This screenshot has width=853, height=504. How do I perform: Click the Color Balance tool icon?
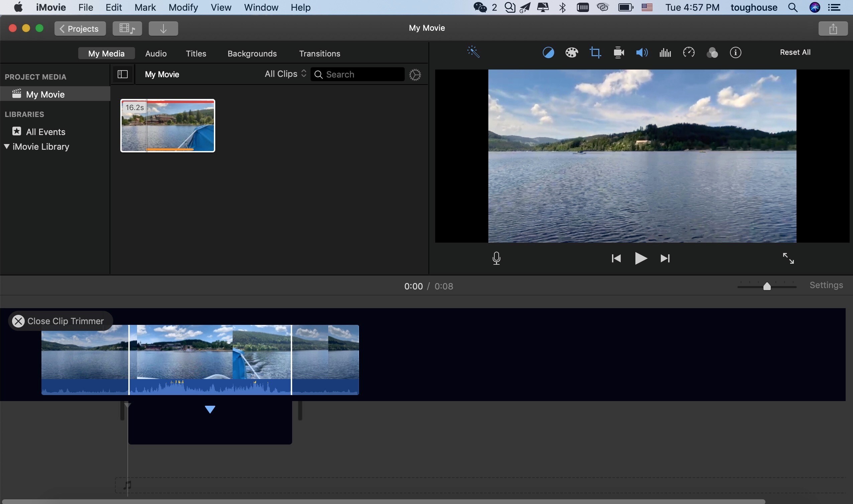[x=548, y=52]
